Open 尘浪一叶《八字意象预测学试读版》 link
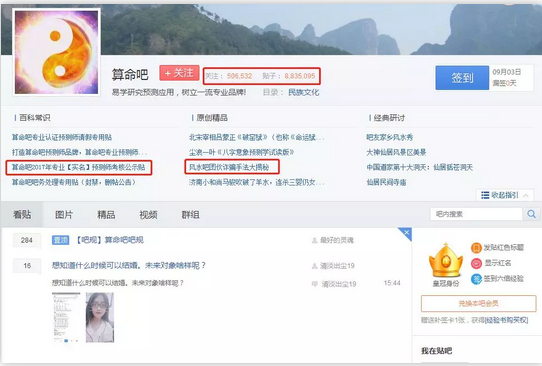Screen dimensions: 542x366 point(242,152)
